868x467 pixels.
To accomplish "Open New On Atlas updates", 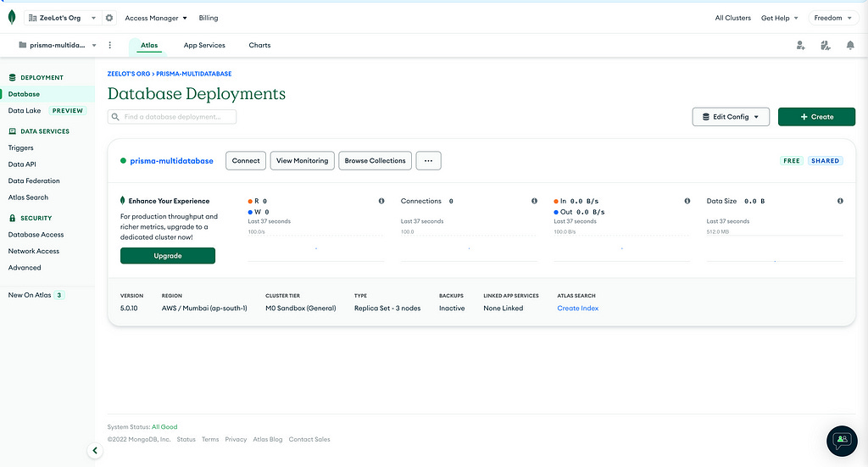I will point(36,295).
